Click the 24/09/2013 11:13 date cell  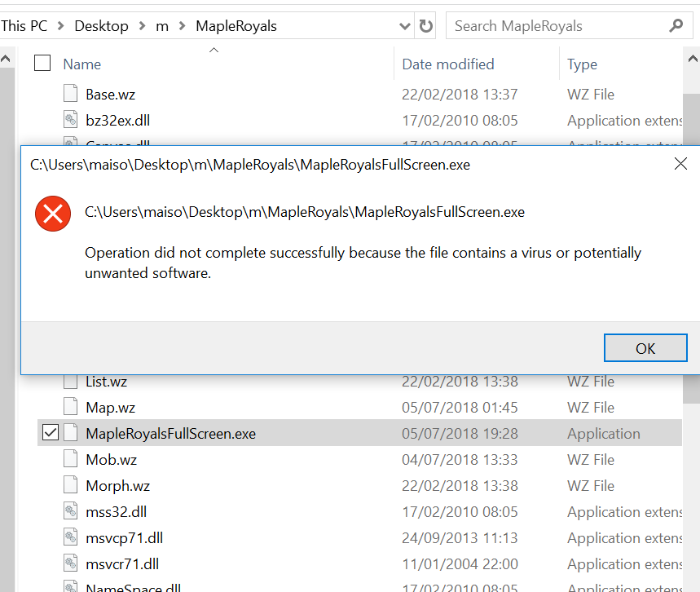pyautogui.click(x=460, y=538)
